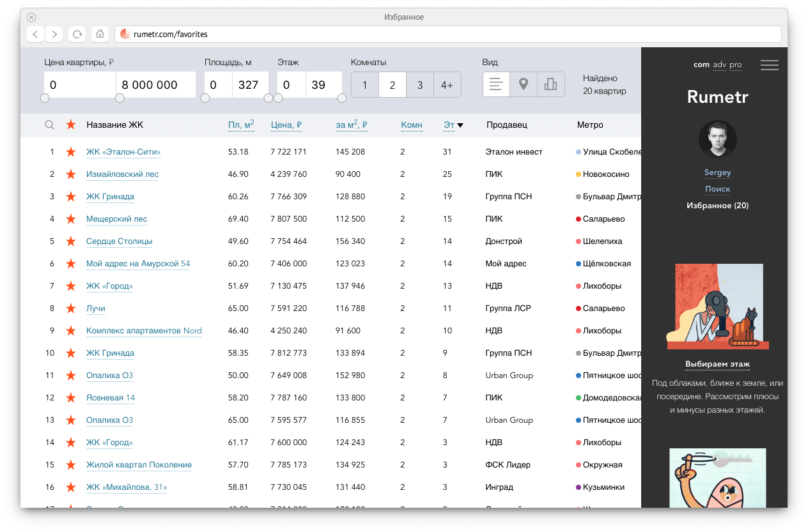Image resolution: width=808 pixels, height=532 pixels.
Task: Open the hamburger menu in sidebar
Action: pyautogui.click(x=769, y=65)
